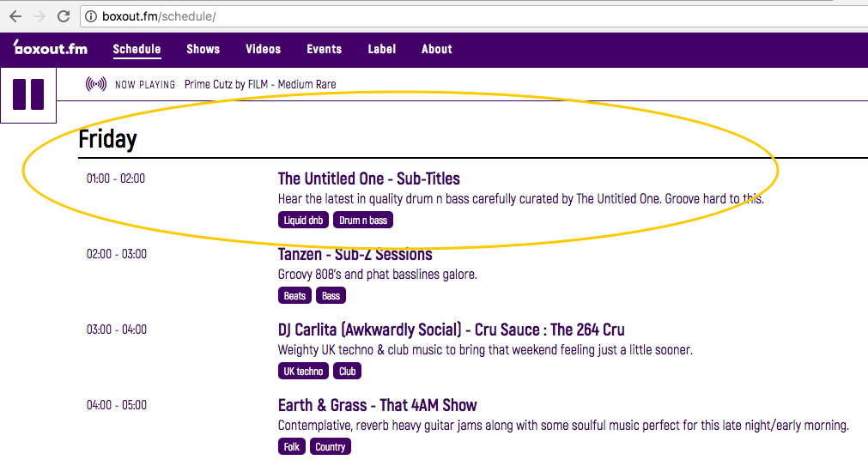The width and height of the screenshot is (868, 472).
Task: Choose the UK techno tag
Action: coord(303,371)
